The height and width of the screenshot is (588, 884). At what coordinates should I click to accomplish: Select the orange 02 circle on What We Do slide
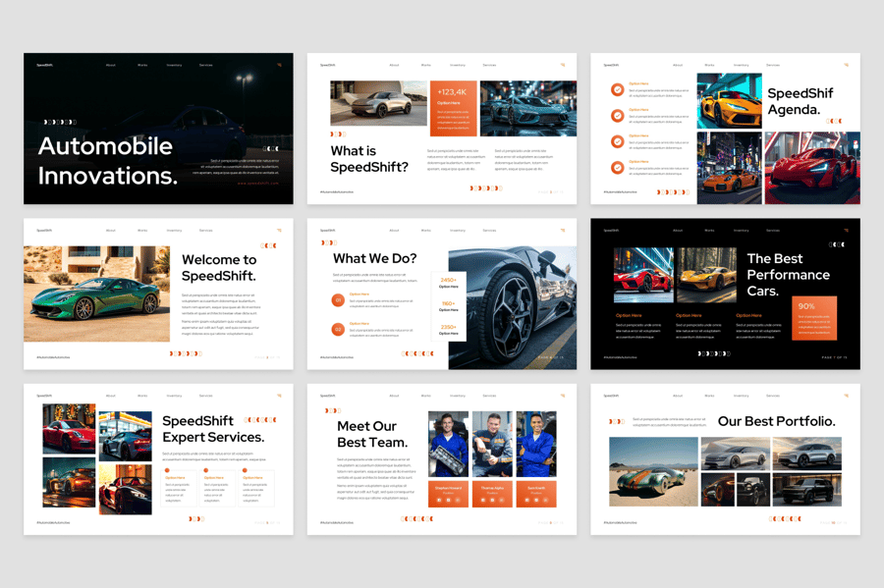[338, 329]
